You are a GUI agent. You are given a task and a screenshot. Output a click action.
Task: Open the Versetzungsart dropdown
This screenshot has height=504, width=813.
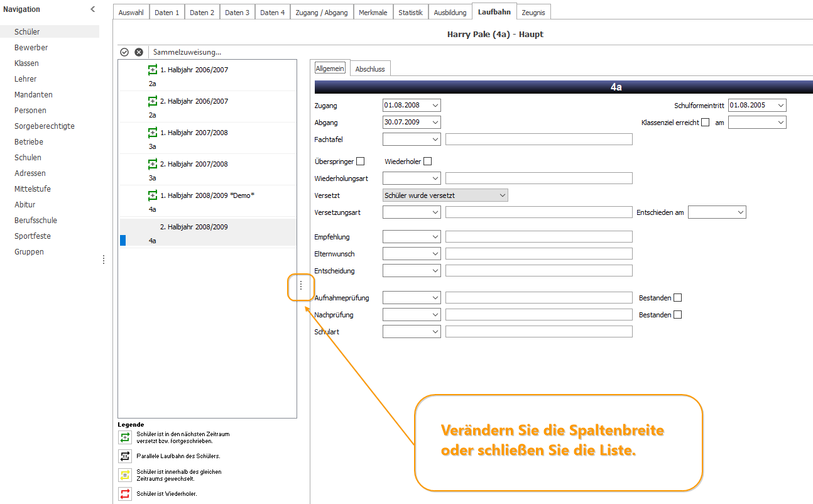coord(435,212)
